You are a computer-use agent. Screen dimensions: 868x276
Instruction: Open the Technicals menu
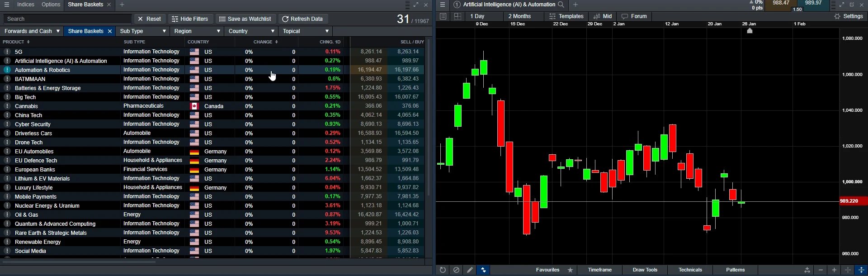(x=690, y=270)
